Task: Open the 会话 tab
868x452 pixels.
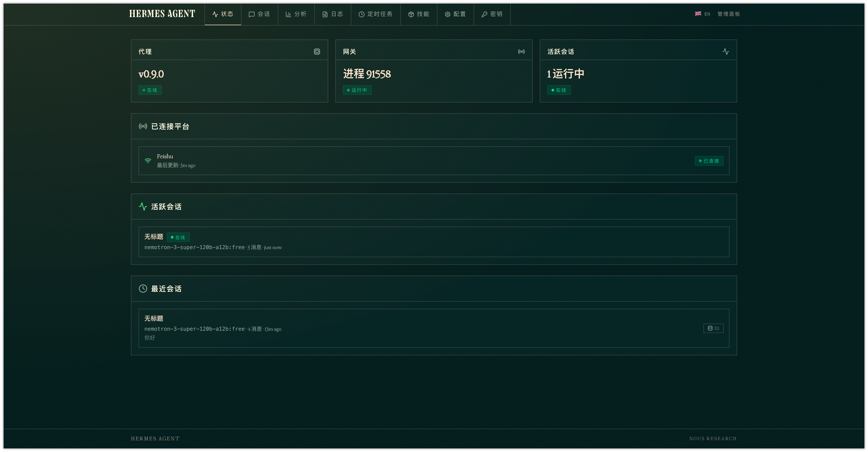Action: click(x=259, y=14)
